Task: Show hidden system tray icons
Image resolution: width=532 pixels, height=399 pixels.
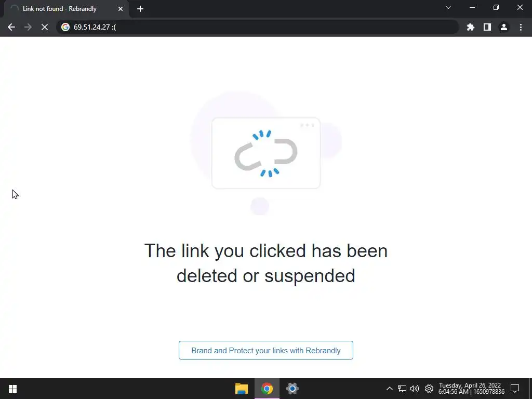Action: (x=390, y=389)
